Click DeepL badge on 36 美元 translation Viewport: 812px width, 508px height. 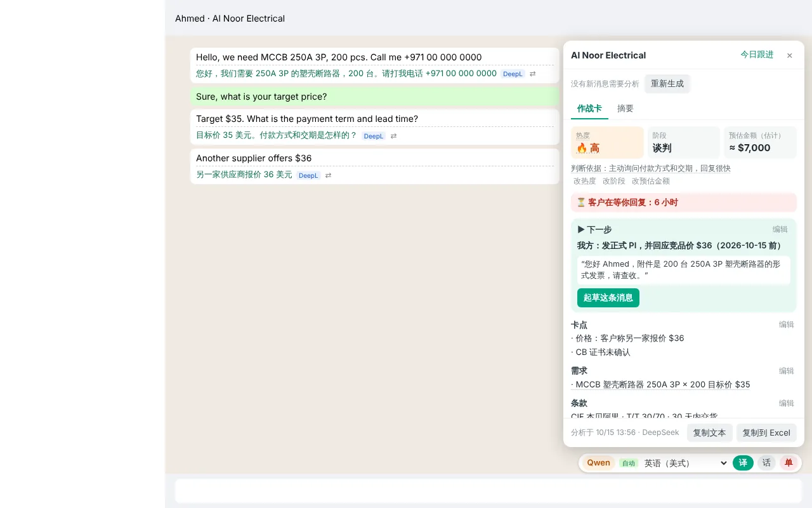pos(308,175)
